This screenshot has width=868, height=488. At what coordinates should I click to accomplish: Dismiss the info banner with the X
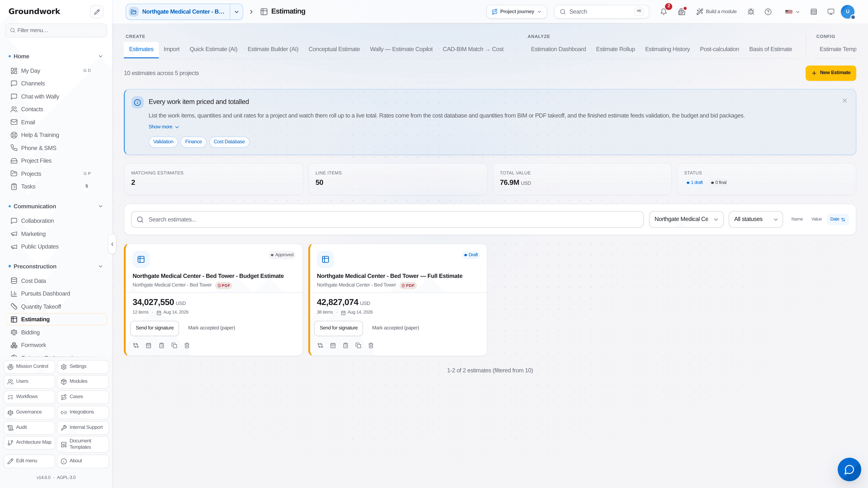[x=844, y=101]
